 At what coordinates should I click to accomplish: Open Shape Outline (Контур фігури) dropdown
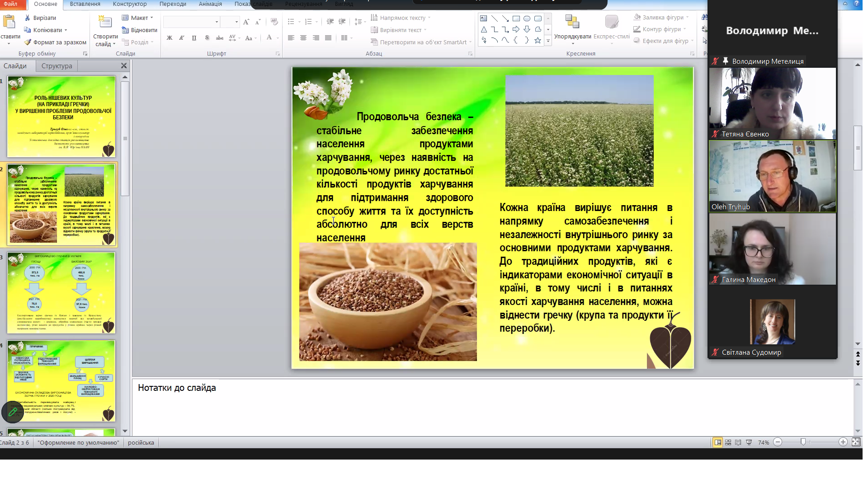(x=660, y=29)
